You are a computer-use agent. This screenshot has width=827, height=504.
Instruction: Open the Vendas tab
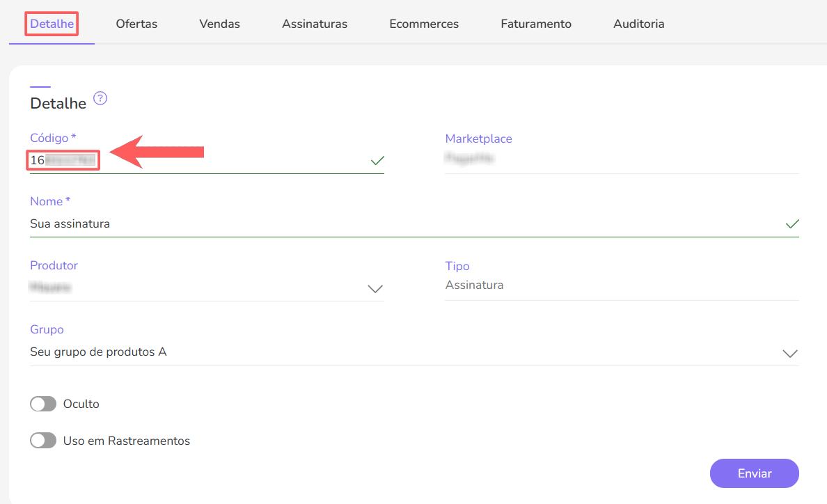219,24
